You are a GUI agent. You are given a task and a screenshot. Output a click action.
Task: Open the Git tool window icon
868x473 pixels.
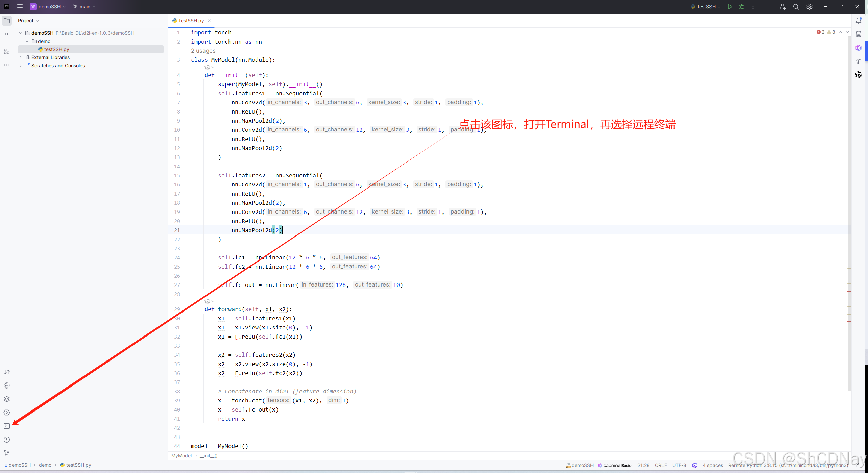click(7, 453)
